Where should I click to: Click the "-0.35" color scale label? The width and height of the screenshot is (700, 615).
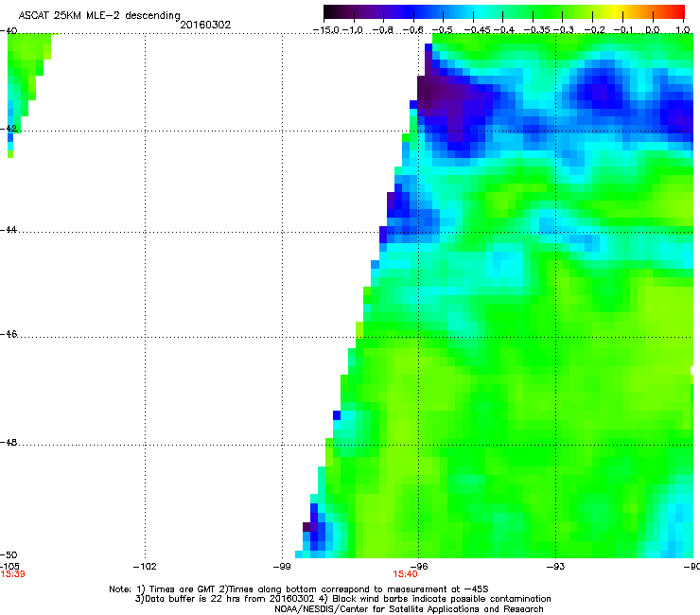pyautogui.click(x=536, y=30)
